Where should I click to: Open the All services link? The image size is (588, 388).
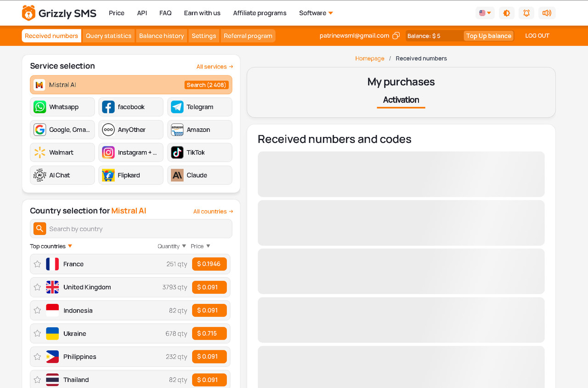[x=215, y=67]
